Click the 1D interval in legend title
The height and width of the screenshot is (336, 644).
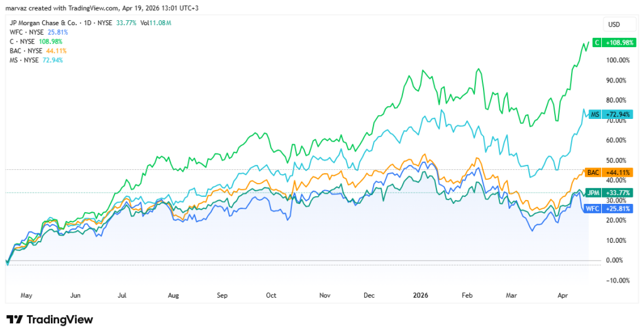pyautogui.click(x=101, y=23)
